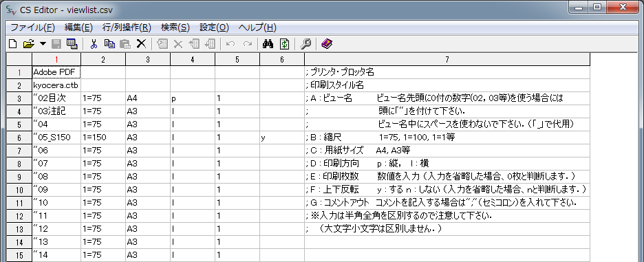Click the Insert column left icon
This screenshot has width=644, height=262.
194,44
